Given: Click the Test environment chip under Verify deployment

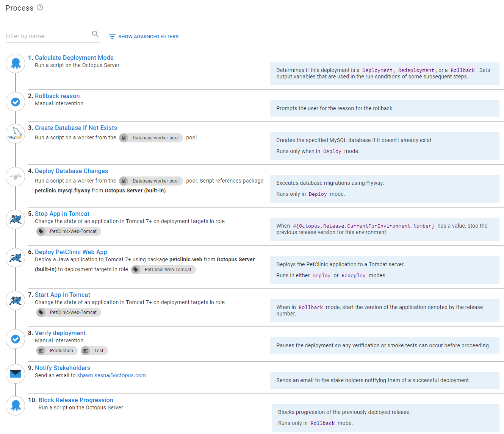Looking at the screenshot, I should [94, 350].
